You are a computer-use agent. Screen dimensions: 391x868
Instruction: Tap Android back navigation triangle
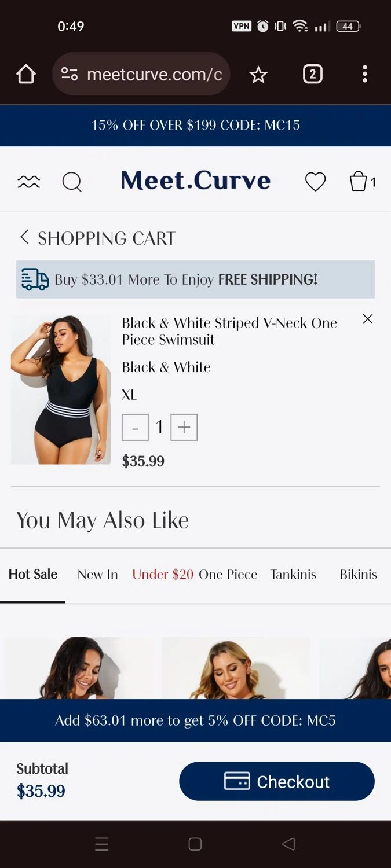(x=288, y=844)
